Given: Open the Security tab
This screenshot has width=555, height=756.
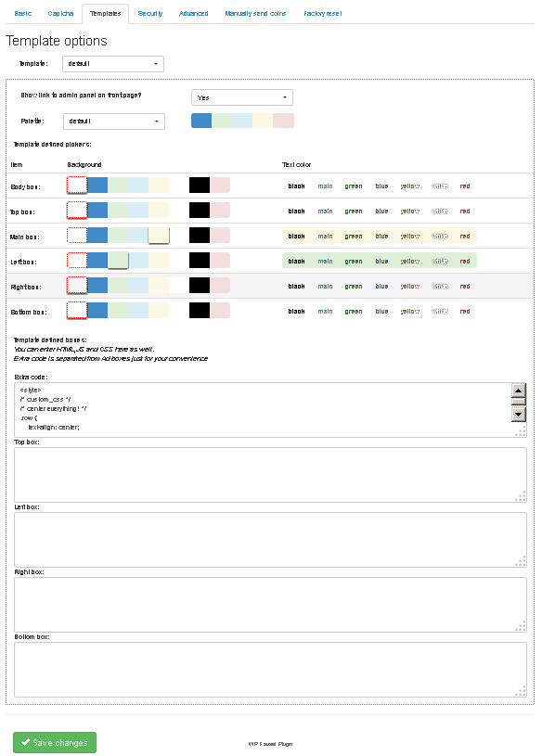Looking at the screenshot, I should pos(150,14).
